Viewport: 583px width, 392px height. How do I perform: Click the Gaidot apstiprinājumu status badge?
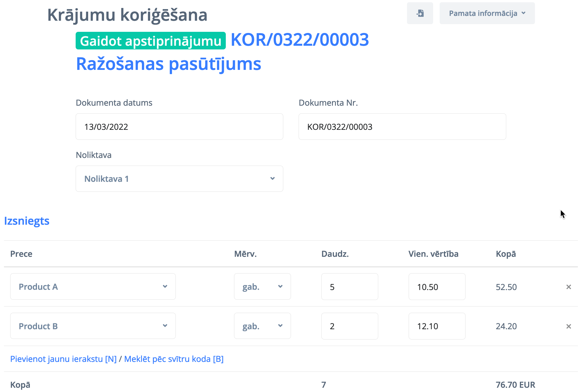tap(151, 41)
